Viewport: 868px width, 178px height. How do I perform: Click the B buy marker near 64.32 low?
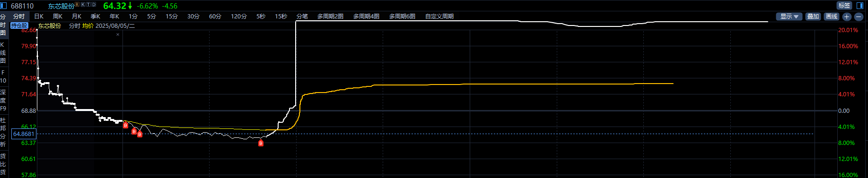pos(261,143)
